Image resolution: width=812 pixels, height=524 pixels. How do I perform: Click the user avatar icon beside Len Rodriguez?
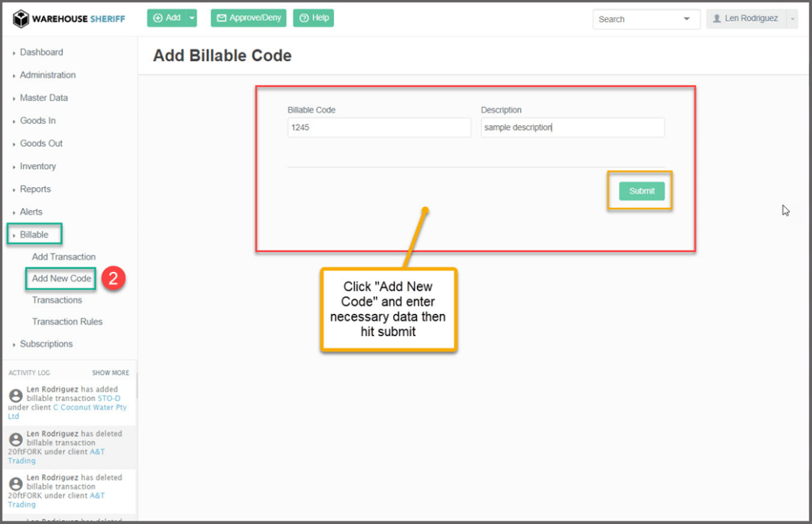pos(717,18)
